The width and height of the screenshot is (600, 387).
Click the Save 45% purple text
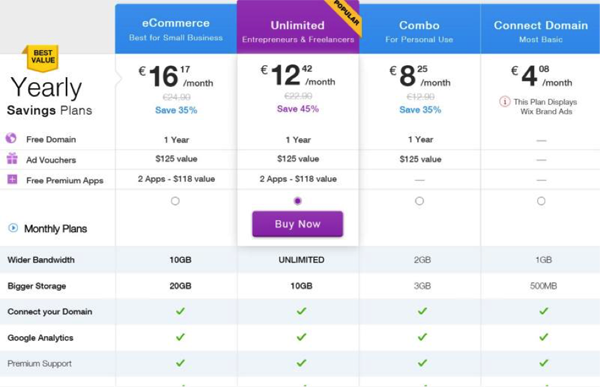coord(298,109)
